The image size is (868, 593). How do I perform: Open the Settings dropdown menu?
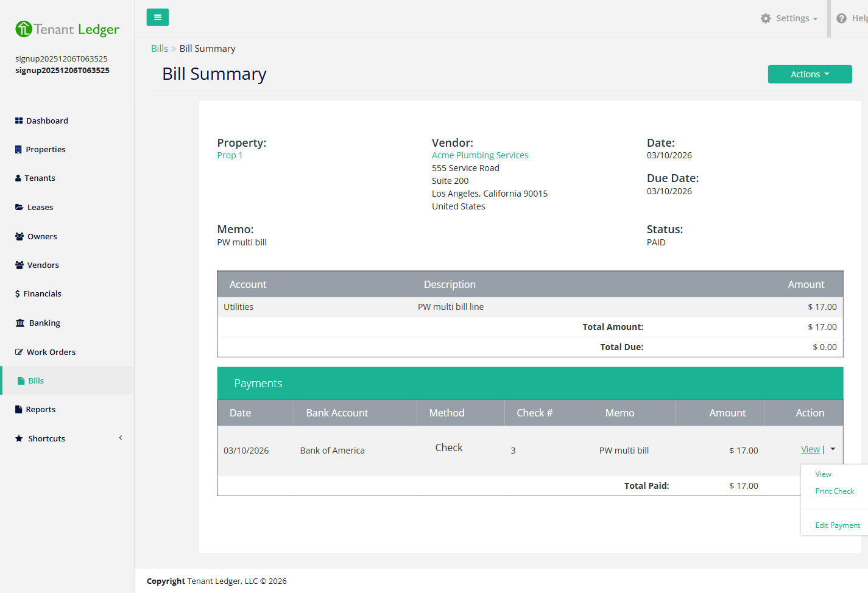789,18
